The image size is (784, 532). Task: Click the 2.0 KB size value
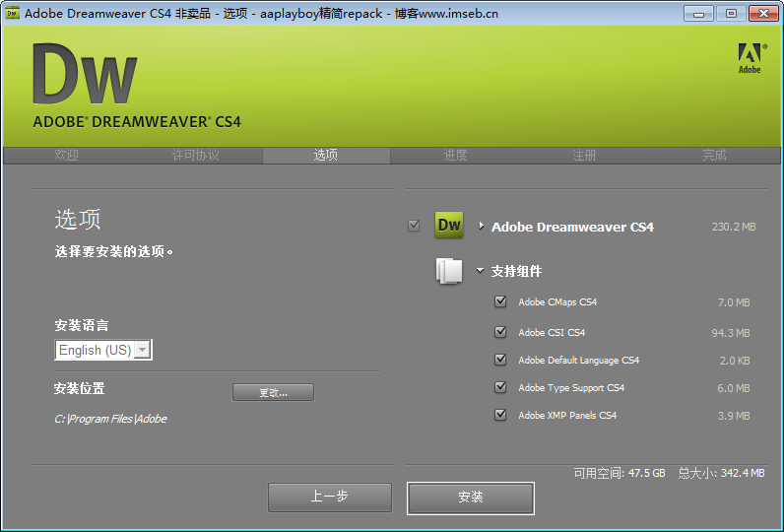(x=735, y=361)
